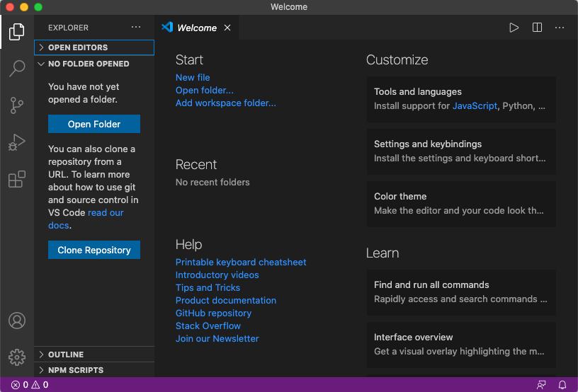Viewport: 578px width, 392px height.
Task: Expand the NPM Scripts section
Action: [x=94, y=370]
